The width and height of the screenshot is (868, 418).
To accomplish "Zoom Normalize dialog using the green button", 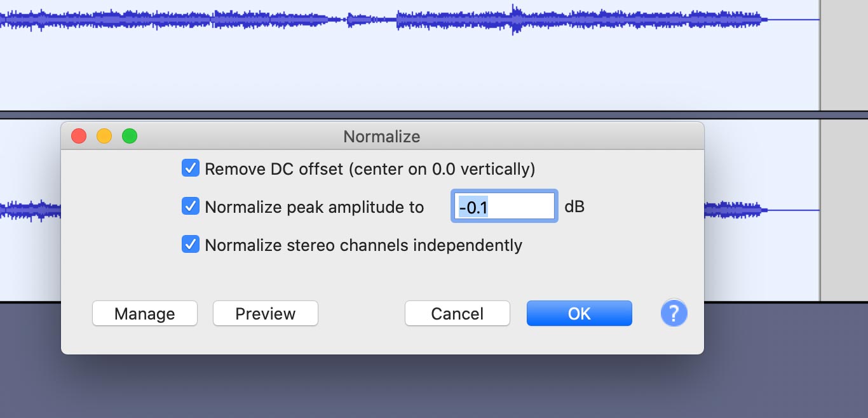I will click(x=130, y=136).
